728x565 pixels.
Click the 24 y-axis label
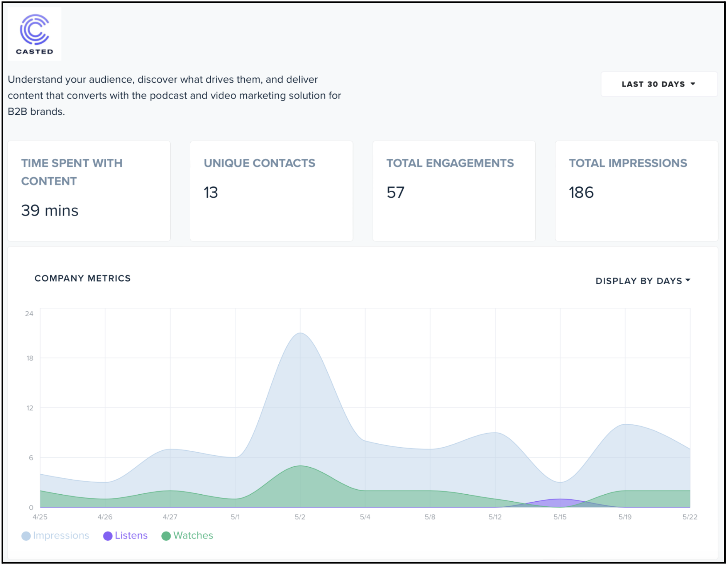coord(29,314)
